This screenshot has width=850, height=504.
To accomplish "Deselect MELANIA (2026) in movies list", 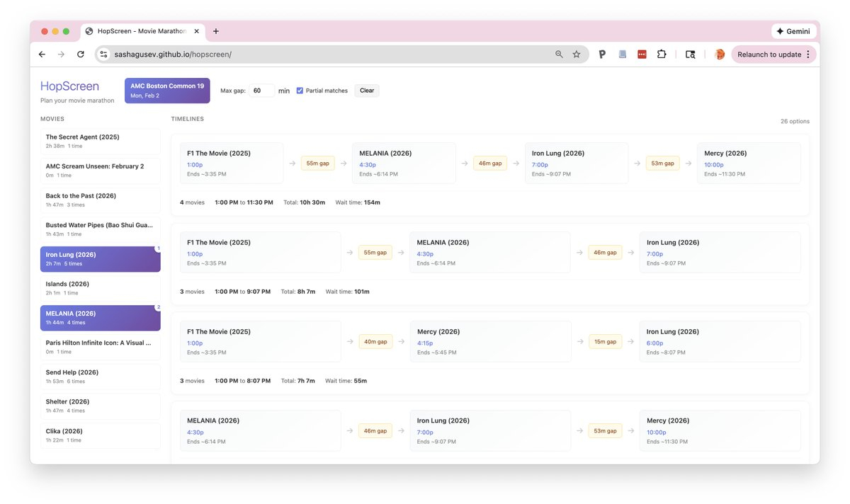I will point(100,318).
